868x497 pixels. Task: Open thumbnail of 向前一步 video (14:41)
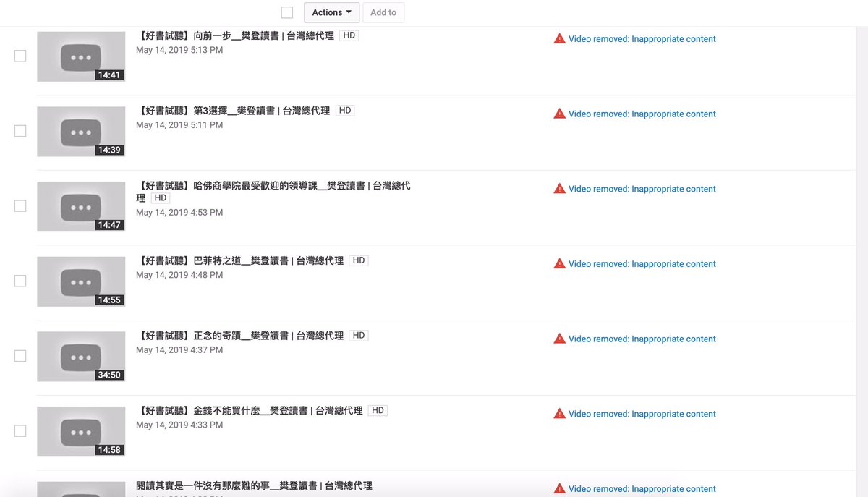click(81, 56)
